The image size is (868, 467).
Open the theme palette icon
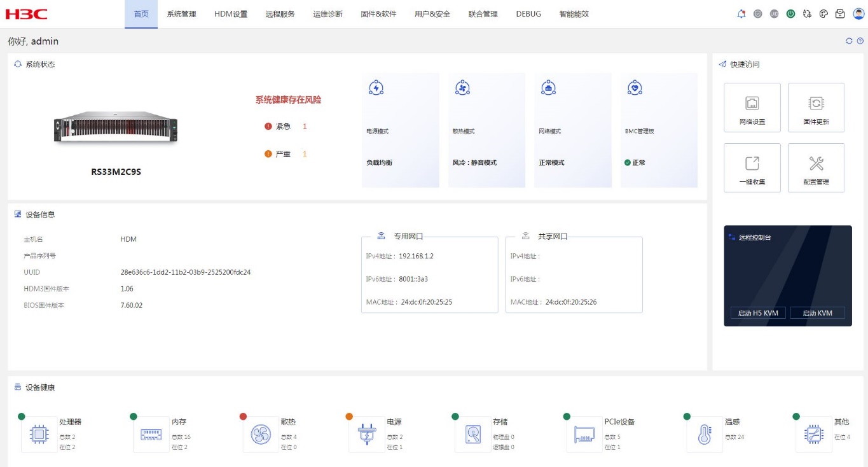point(823,13)
